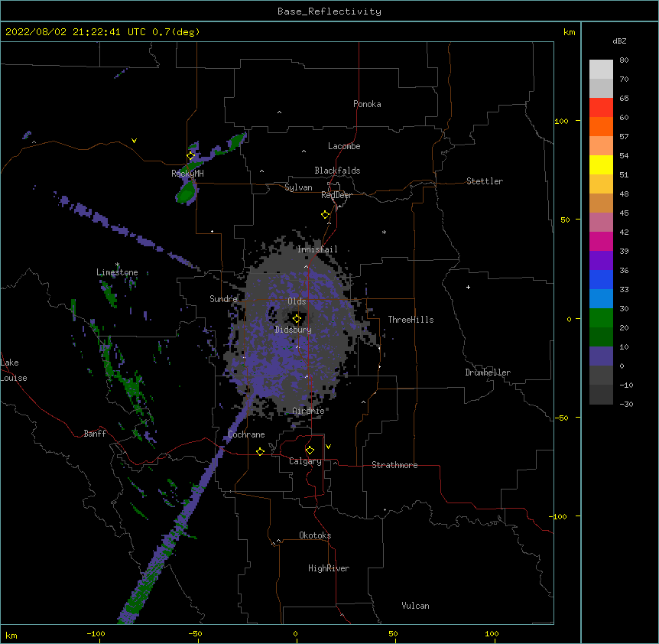The image size is (659, 644).
Task: Click the Cochrane label
Action: click(x=246, y=434)
